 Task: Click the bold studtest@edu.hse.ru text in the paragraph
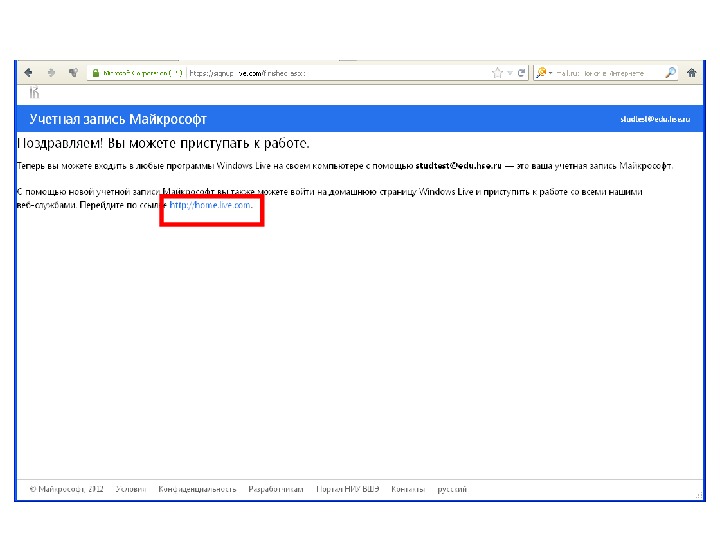coord(458,166)
